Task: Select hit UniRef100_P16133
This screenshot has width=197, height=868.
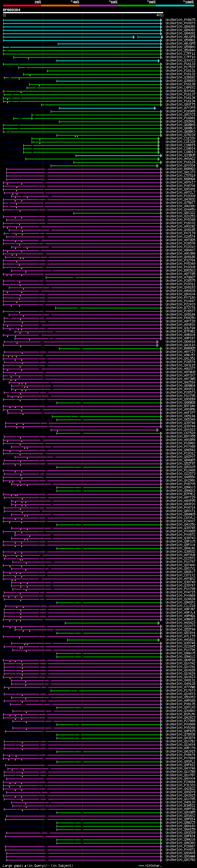Action: 180,64
